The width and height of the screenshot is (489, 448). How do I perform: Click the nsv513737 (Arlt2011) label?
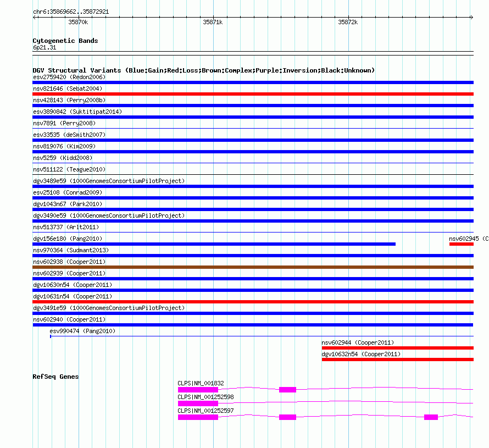66,227
